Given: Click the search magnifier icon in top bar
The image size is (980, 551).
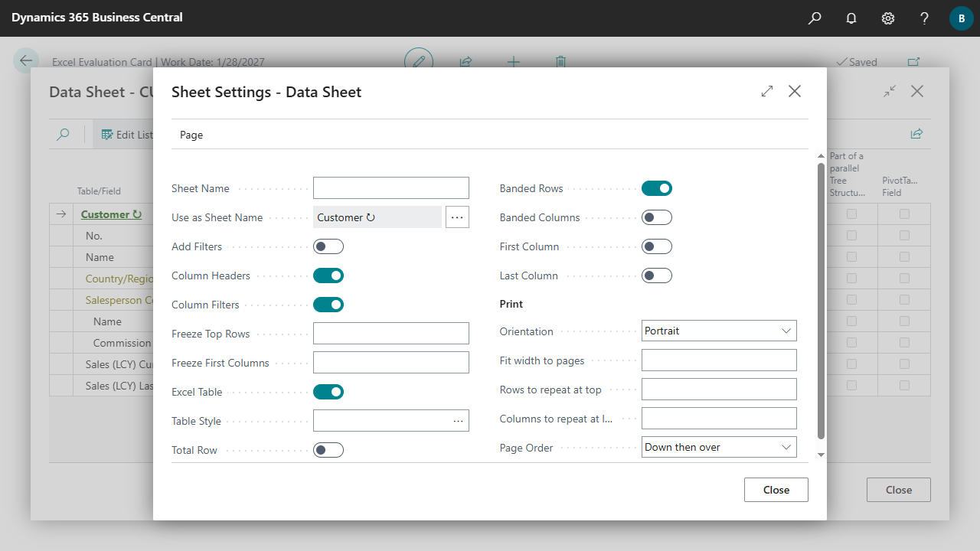Looking at the screenshot, I should [x=815, y=18].
